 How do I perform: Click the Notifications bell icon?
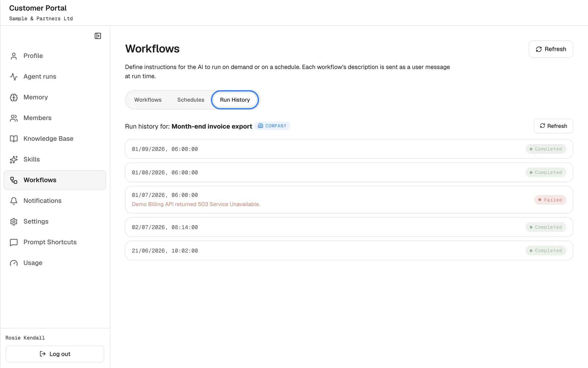pyautogui.click(x=14, y=201)
